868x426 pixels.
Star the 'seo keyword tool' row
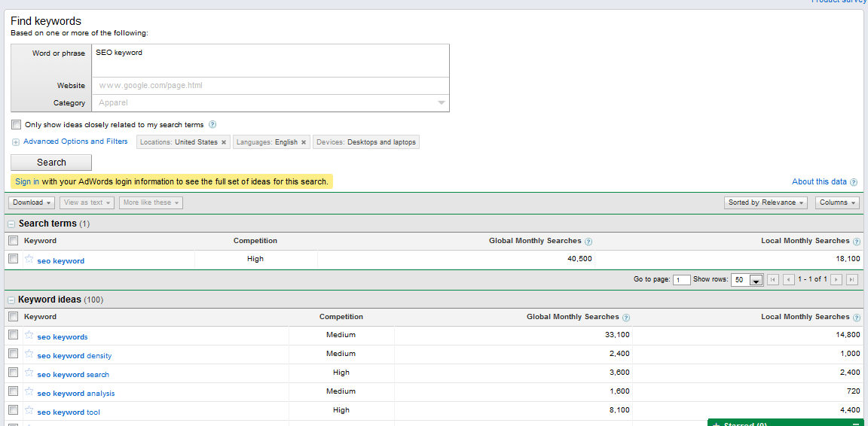click(x=29, y=411)
